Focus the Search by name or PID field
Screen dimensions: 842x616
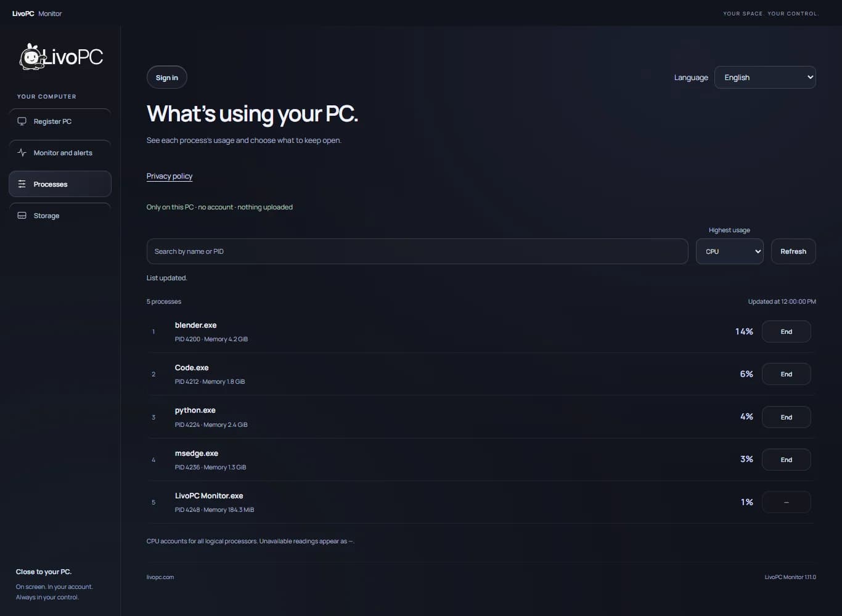[417, 251]
